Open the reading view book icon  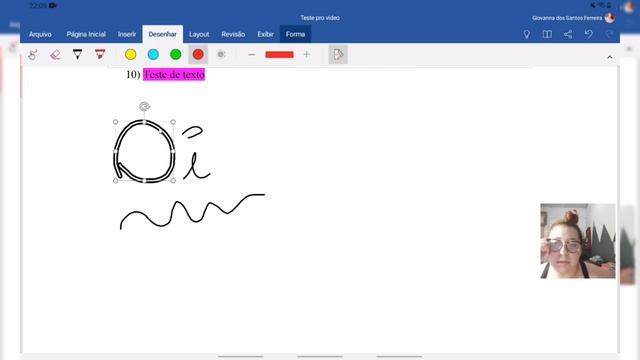pos(547,34)
